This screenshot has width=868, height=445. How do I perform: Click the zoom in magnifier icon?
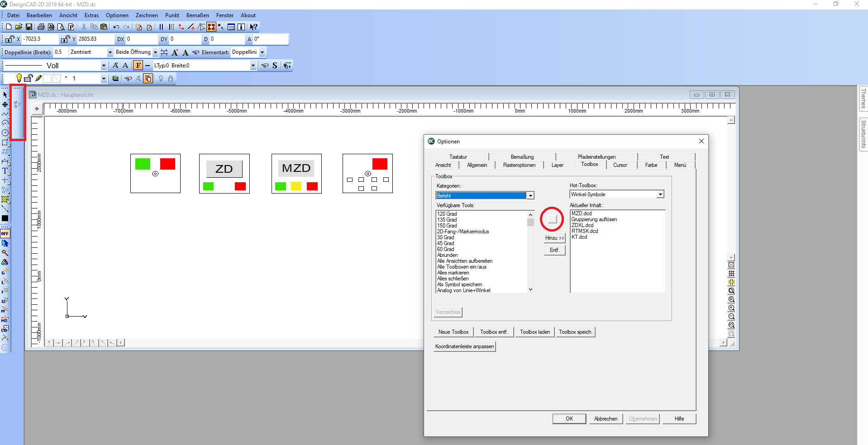pyautogui.click(x=731, y=308)
